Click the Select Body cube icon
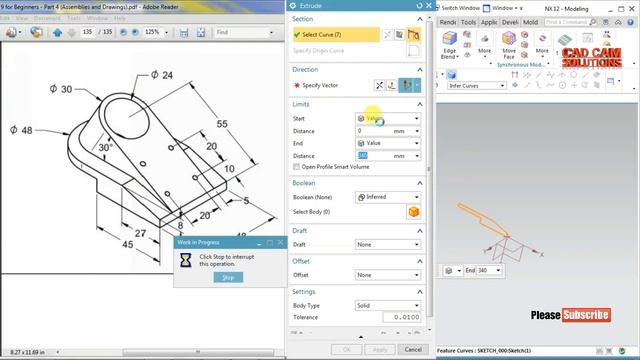This screenshot has height=360, width=640. (413, 212)
